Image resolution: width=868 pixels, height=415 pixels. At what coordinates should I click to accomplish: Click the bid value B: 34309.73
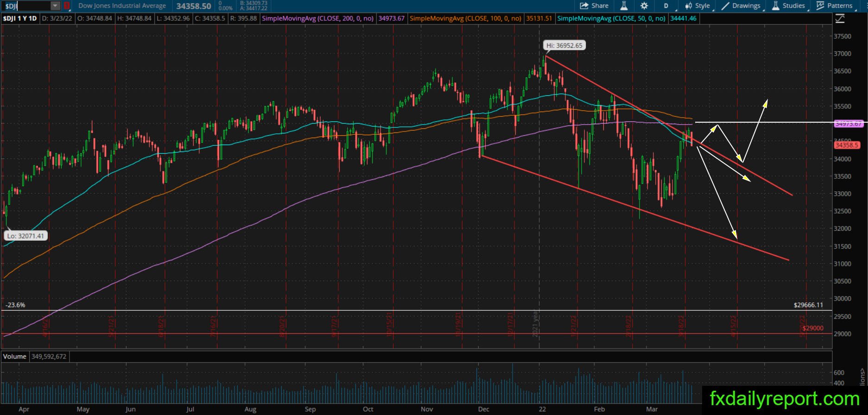[x=253, y=3]
